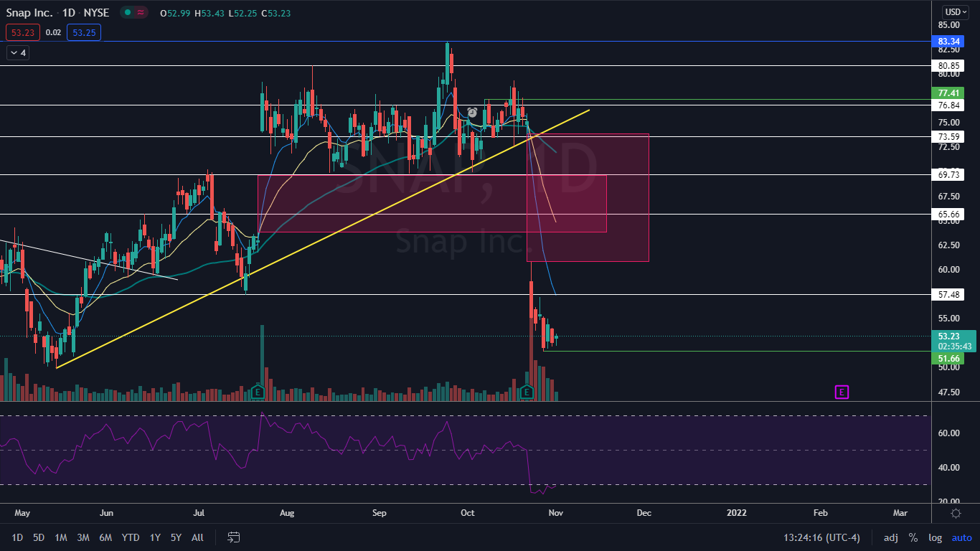Select the 1Y time range
Screen dimensions: 980x551
[x=155, y=537]
